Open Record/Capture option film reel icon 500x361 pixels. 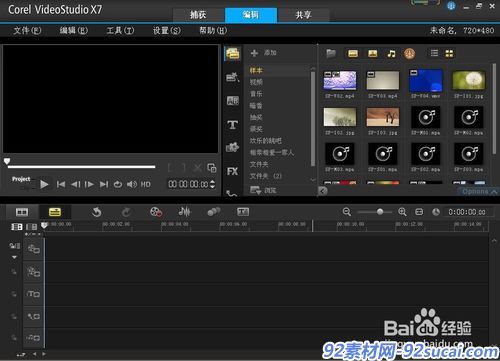coord(156,212)
